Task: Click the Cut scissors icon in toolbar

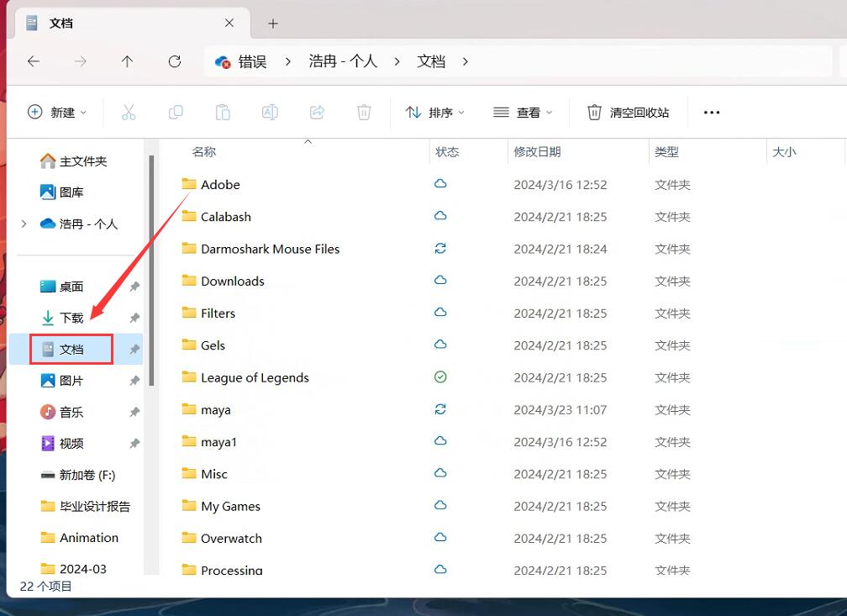Action: [129, 112]
